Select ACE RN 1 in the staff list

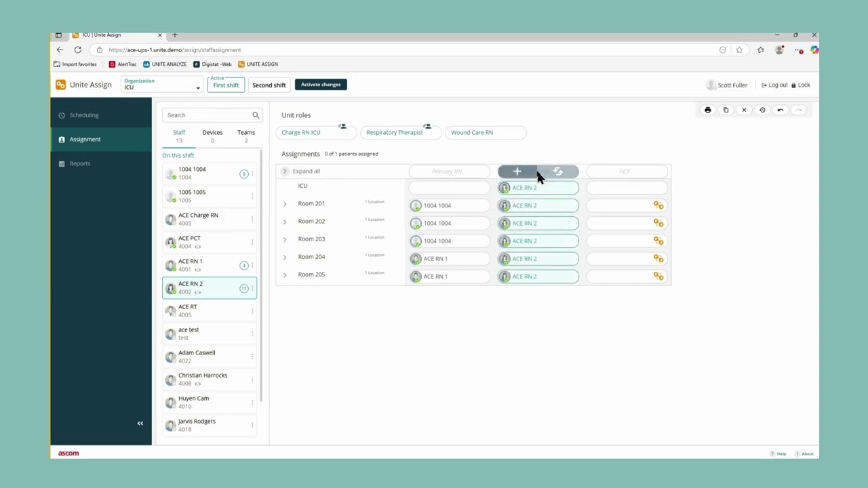click(x=210, y=265)
